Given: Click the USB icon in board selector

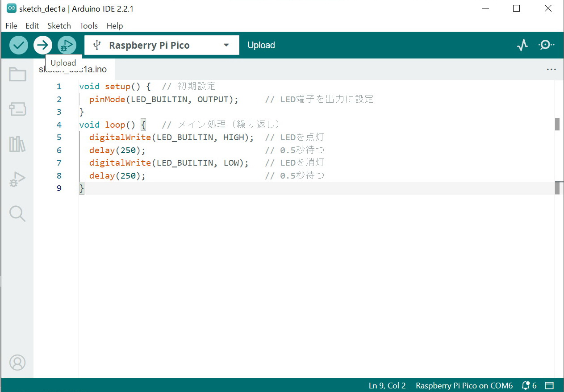Looking at the screenshot, I should click(x=97, y=45).
